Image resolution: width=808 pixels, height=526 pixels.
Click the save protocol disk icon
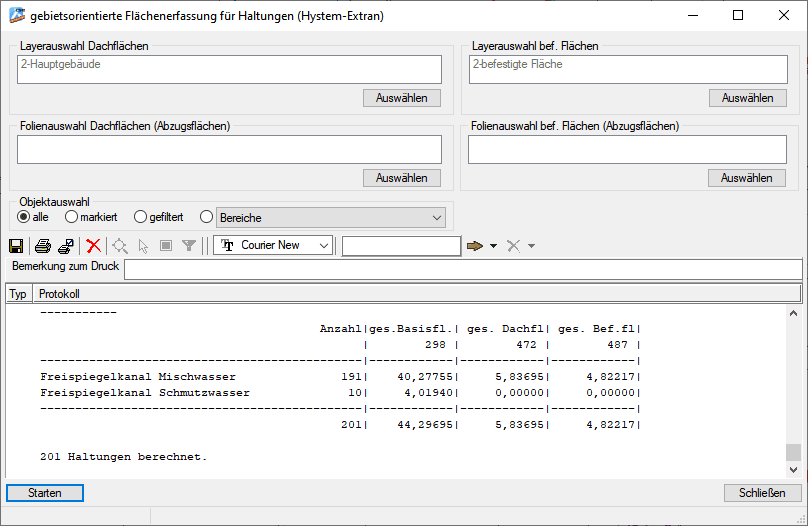click(x=16, y=246)
